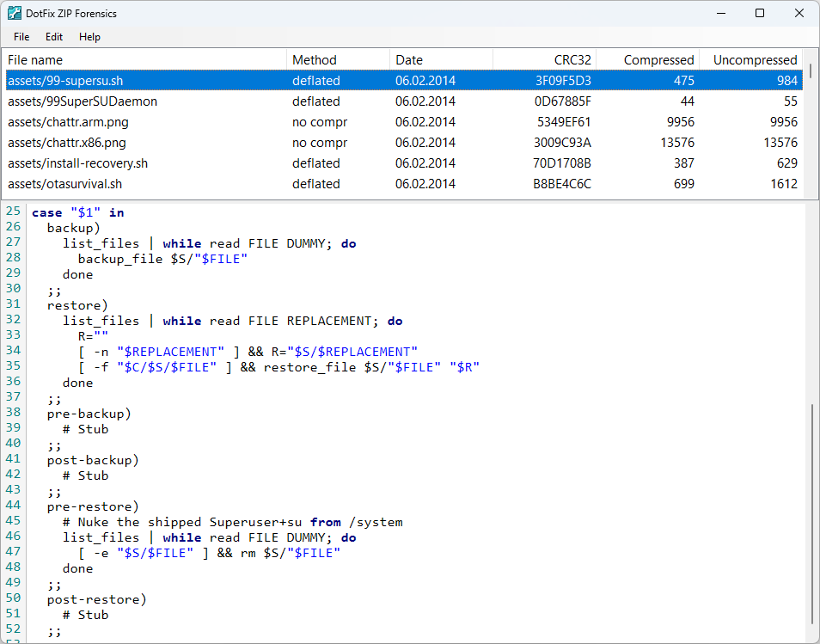Click compressed size 9956 for chattr.arm.png
This screenshot has width=820, height=644.
[x=681, y=122]
